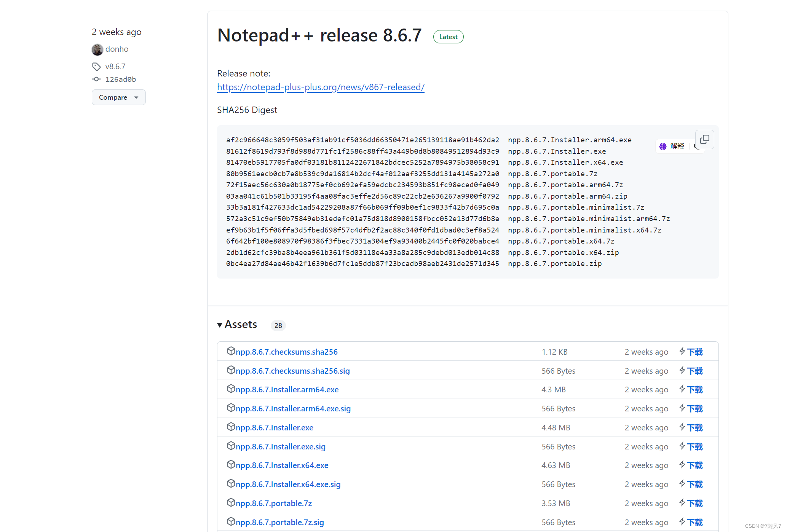Image resolution: width=787 pixels, height=532 pixels.
Task: Open the v867-released release note link
Action: pyautogui.click(x=321, y=87)
